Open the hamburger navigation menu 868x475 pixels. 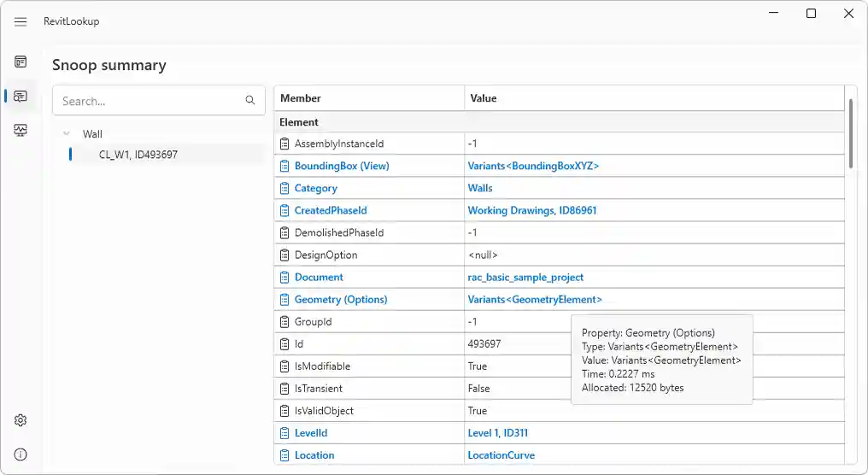click(21, 21)
